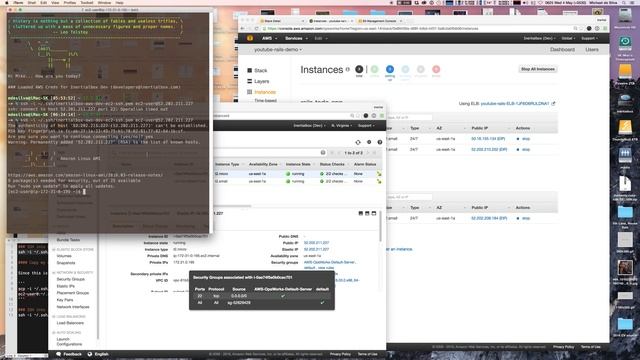Open the account dropdown in EC2 navbar
Screen dimensions: 640x360
tap(309, 126)
